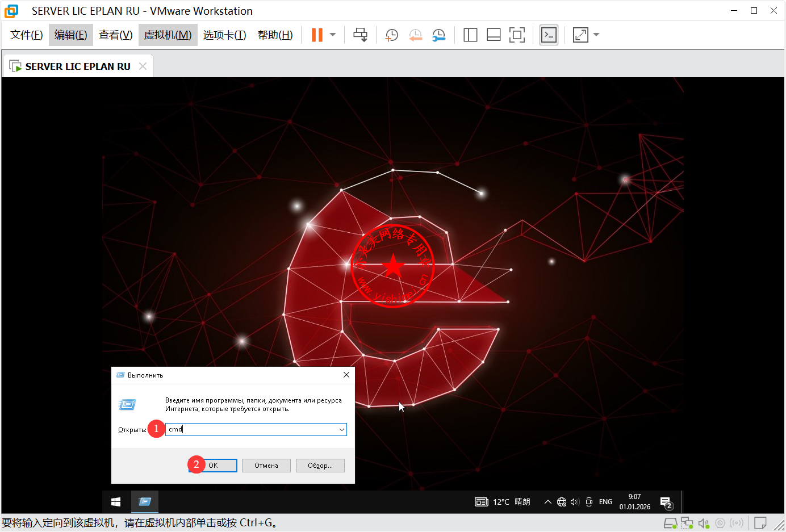This screenshot has width=786, height=532.
Task: Click the Обзор... browse button
Action: pyautogui.click(x=320, y=466)
